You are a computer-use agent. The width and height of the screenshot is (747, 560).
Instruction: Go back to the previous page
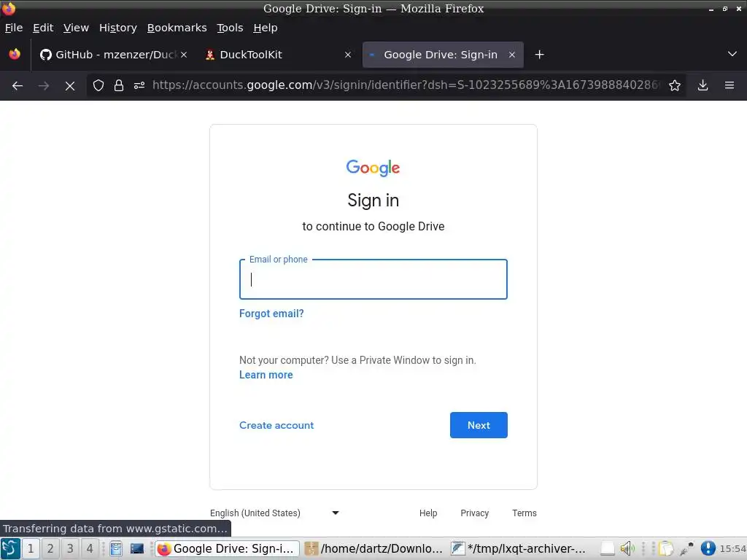tap(18, 86)
